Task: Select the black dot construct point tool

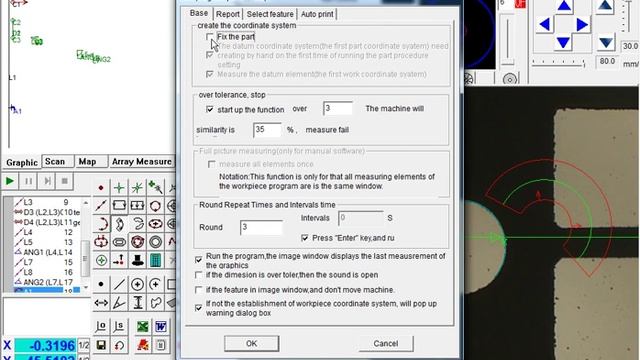Action: (101, 284)
